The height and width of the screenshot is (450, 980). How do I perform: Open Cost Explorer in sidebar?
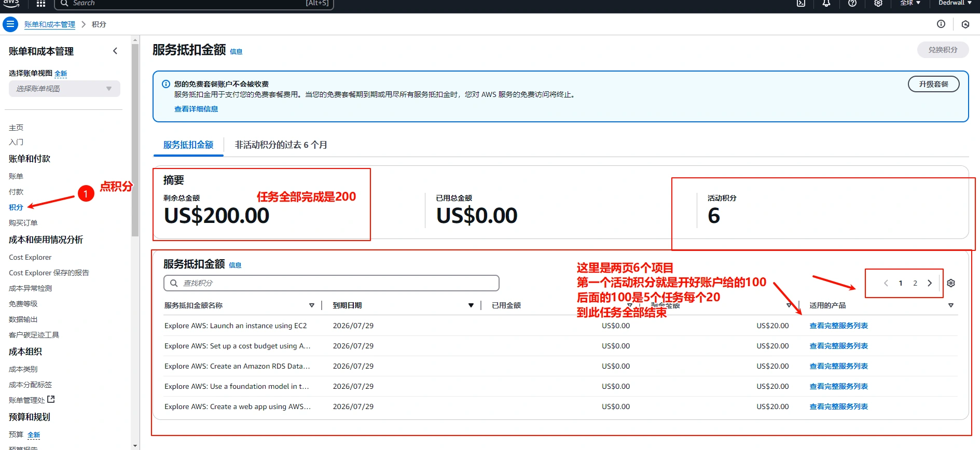(x=30, y=257)
